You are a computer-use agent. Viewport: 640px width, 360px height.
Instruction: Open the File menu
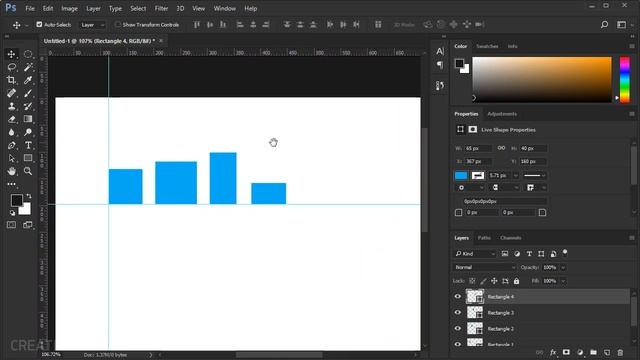click(30, 8)
